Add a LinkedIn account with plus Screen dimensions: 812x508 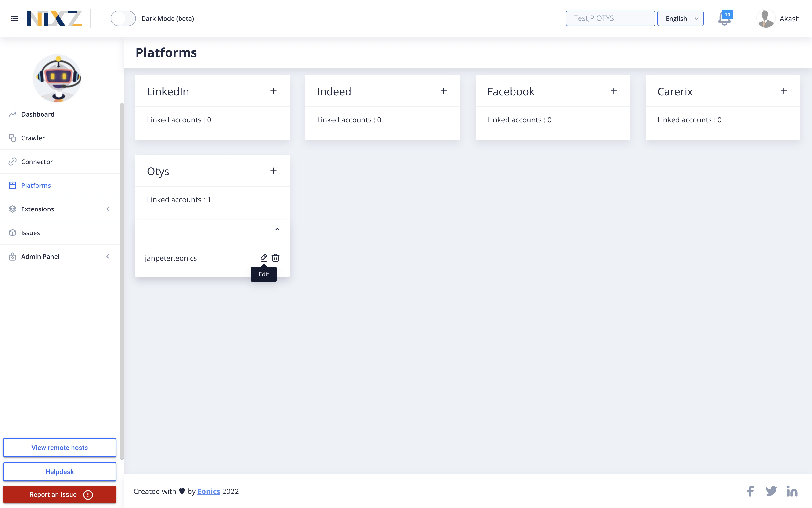pyautogui.click(x=274, y=91)
